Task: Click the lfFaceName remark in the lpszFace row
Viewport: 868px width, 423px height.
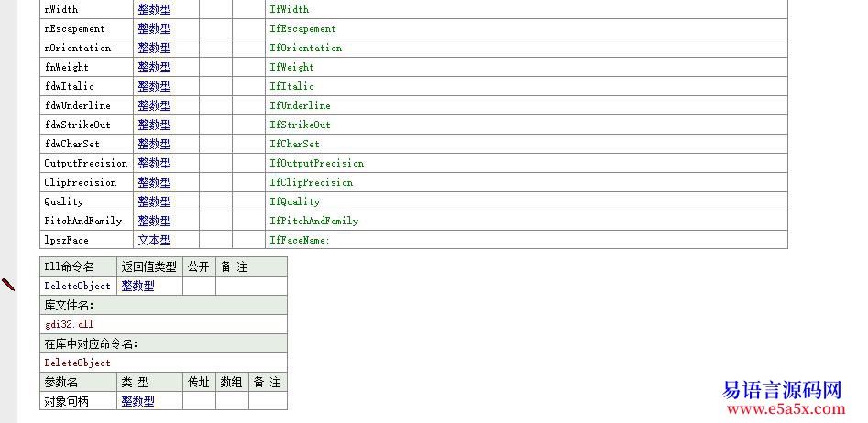Action: 299,240
